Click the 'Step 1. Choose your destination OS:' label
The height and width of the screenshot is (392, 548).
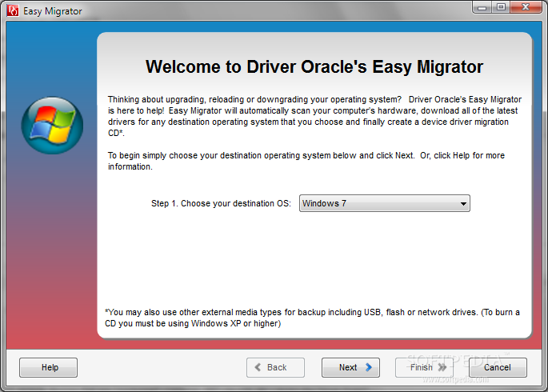point(221,203)
